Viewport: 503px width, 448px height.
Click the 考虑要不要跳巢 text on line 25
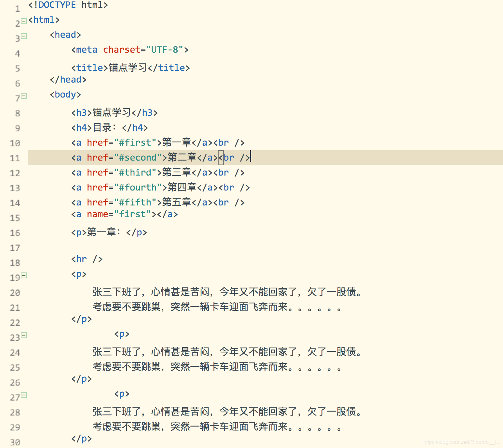click(x=217, y=367)
